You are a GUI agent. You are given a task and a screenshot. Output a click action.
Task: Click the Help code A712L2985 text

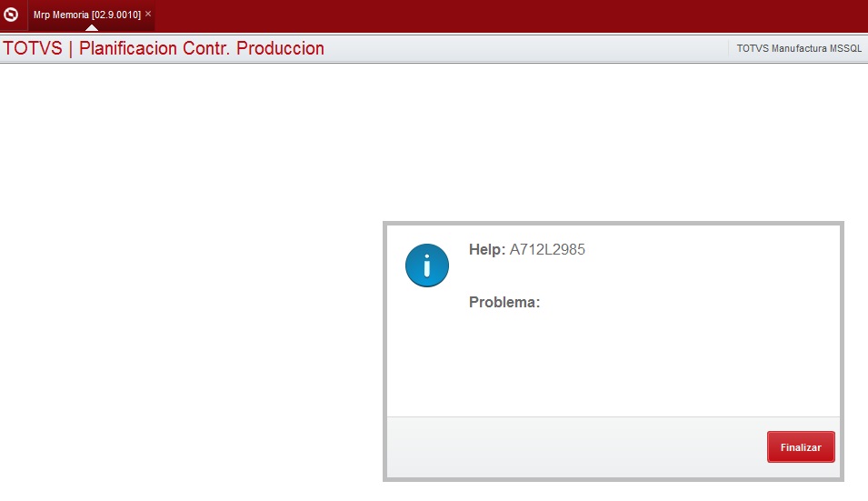tap(547, 249)
